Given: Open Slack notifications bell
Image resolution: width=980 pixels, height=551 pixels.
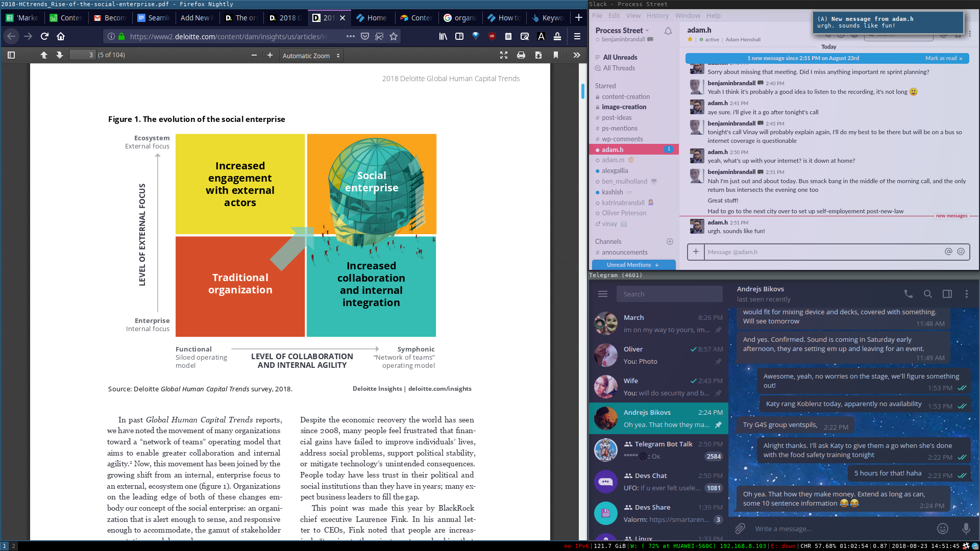Looking at the screenshot, I should pyautogui.click(x=668, y=31).
